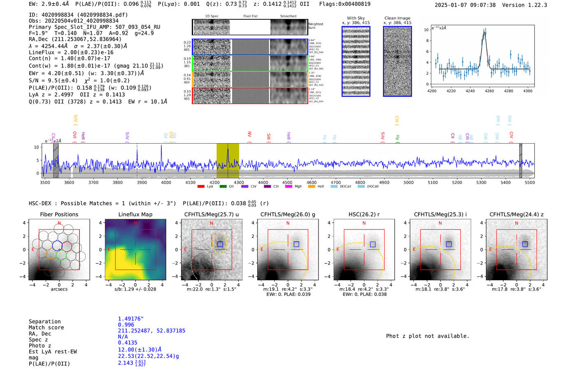Viewport: 576px width, 392px height.
Task: Click the Q(0.73) OII (3728) z line
Action: [75, 102]
